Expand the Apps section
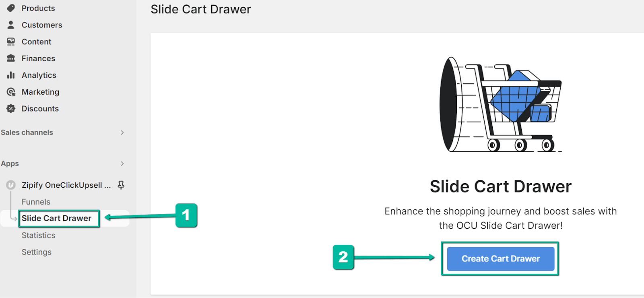644x298 pixels. [122, 163]
